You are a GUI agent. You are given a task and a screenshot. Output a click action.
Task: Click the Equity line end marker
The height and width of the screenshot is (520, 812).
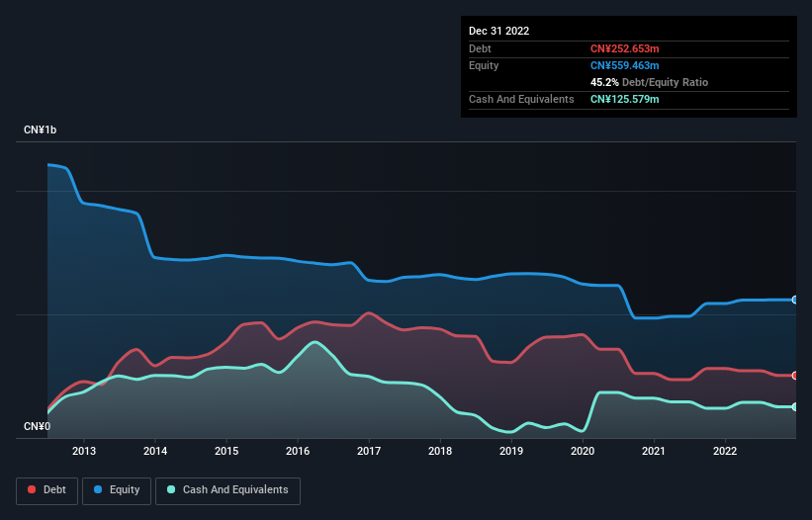(x=795, y=300)
